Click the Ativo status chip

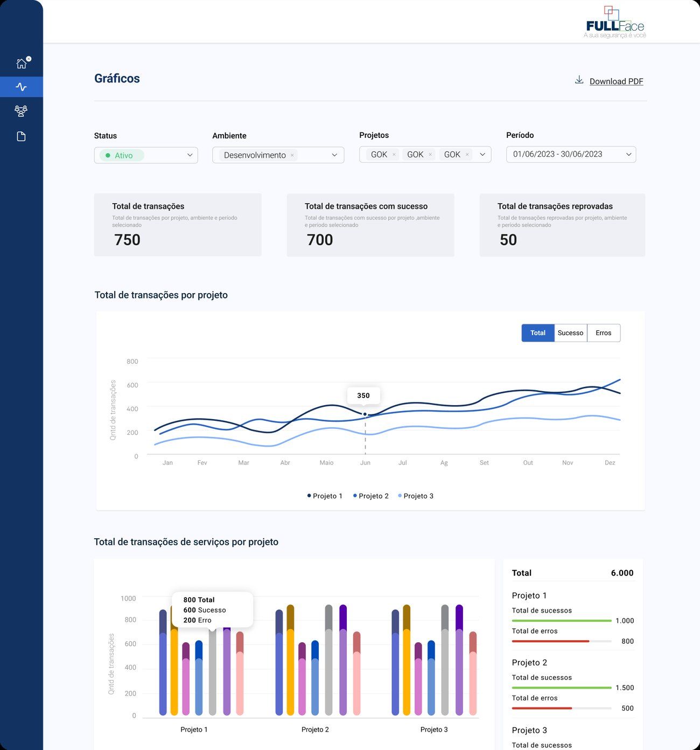pyautogui.click(x=122, y=155)
